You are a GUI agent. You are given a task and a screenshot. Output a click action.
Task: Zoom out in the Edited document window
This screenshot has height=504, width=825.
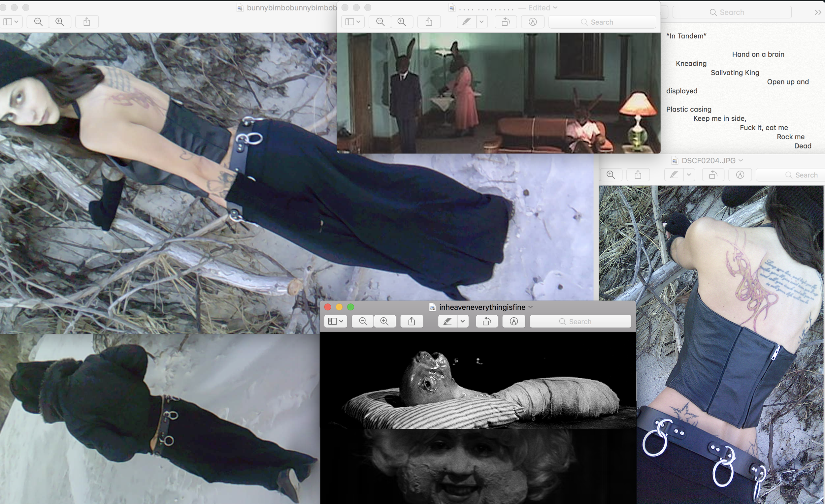(380, 22)
